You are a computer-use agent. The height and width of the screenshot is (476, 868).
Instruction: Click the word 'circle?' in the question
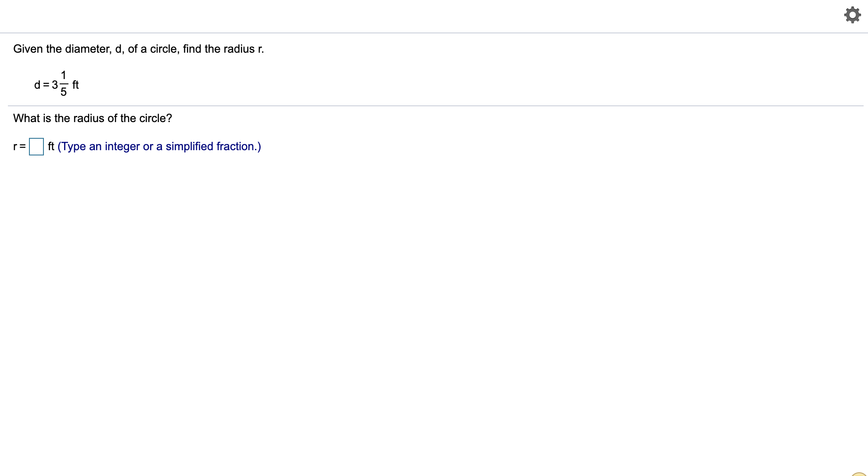coord(155,118)
